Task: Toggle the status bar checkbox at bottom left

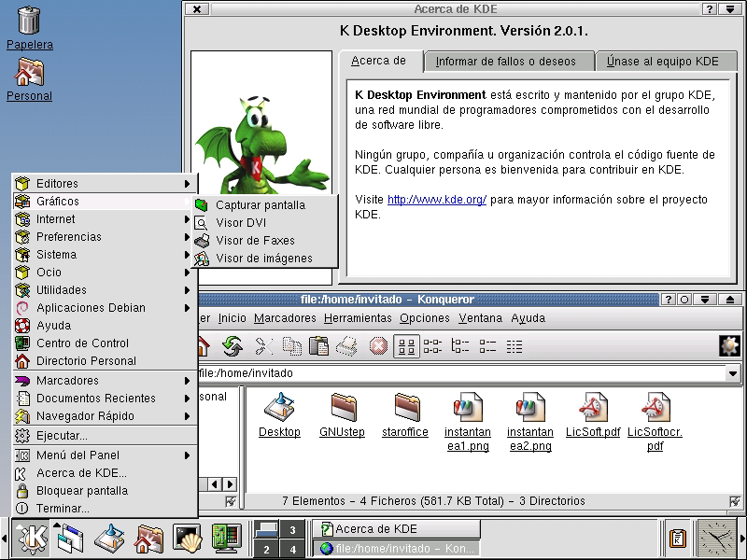Action: tap(231, 501)
